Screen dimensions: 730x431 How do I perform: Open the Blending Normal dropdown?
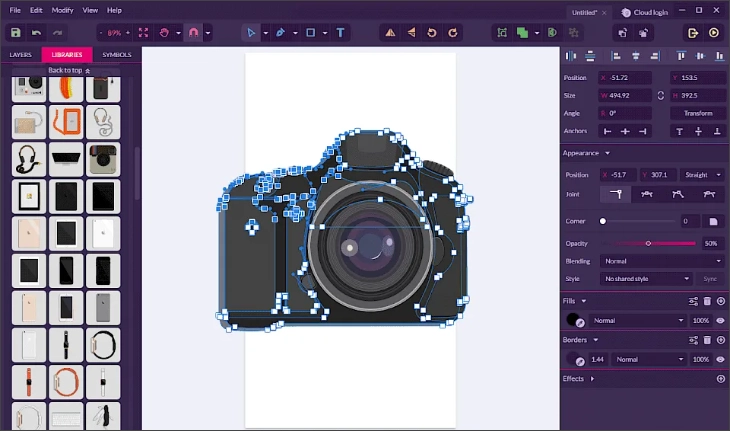pos(662,261)
